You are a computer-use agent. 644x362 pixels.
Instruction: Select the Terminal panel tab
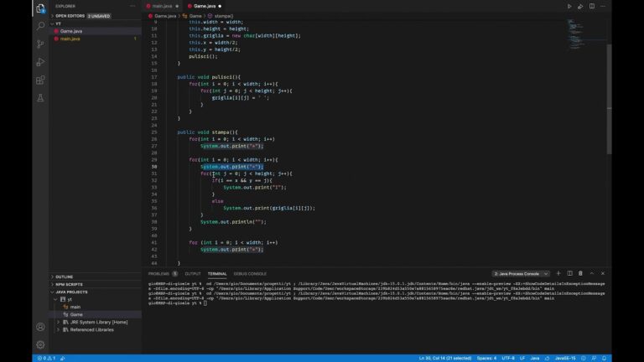point(217,274)
